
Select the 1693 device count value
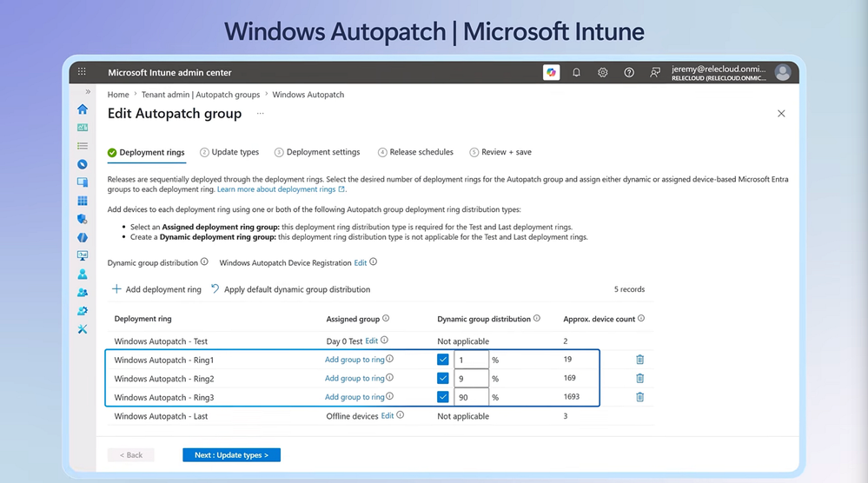click(x=572, y=397)
